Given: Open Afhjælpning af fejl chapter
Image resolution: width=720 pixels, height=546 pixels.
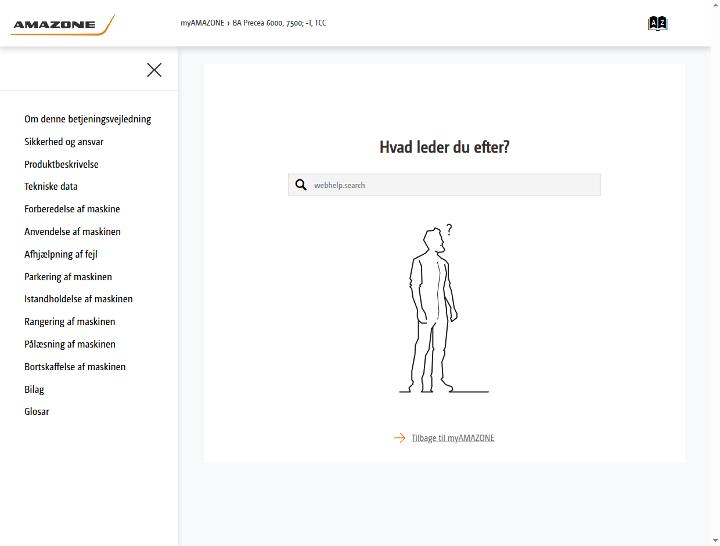Looking at the screenshot, I should [x=61, y=254].
